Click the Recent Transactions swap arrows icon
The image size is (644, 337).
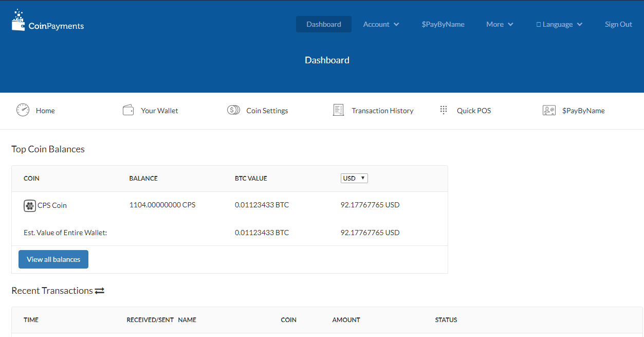coord(100,291)
